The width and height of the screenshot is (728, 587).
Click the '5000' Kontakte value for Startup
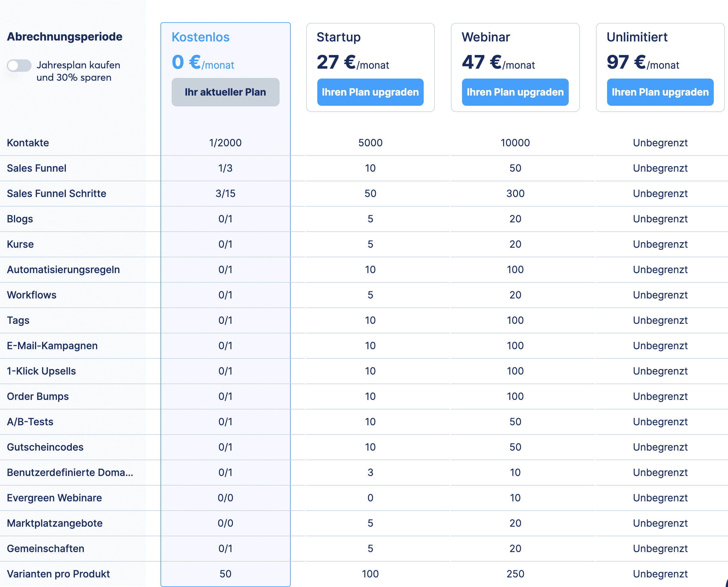[x=370, y=143]
